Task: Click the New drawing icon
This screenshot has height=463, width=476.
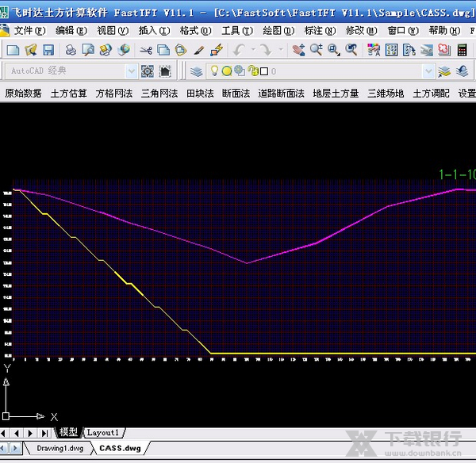Action: (12, 50)
